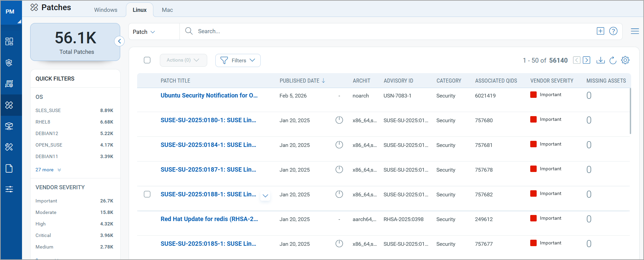Tick the select-all checkbox in table toolbar
The image size is (644, 260).
147,60
